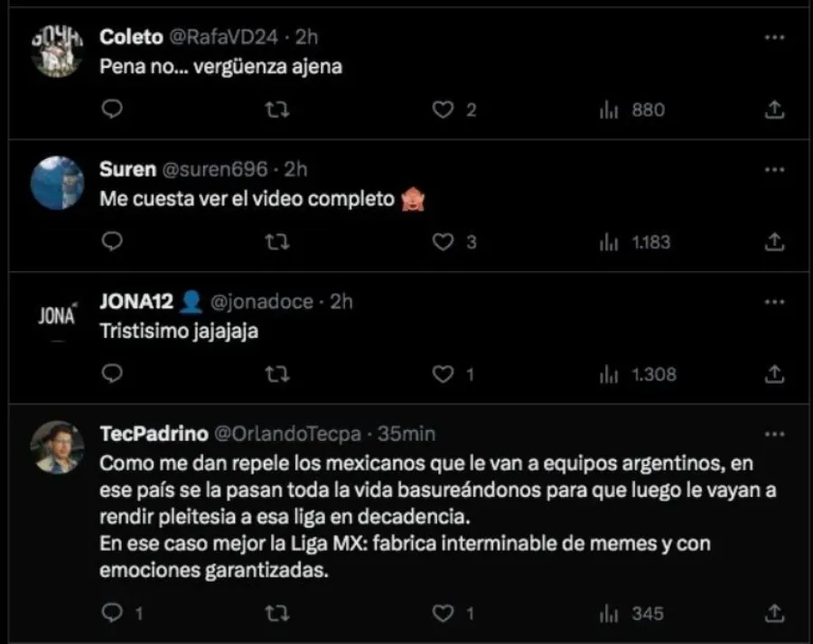
Task: Like JONA12's tweet using the heart
Action: 443,374
